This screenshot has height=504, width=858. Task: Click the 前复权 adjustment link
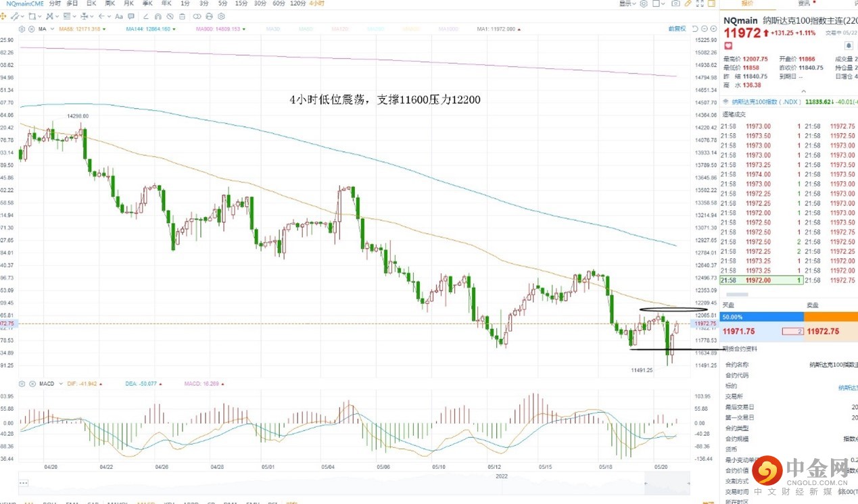[677, 29]
